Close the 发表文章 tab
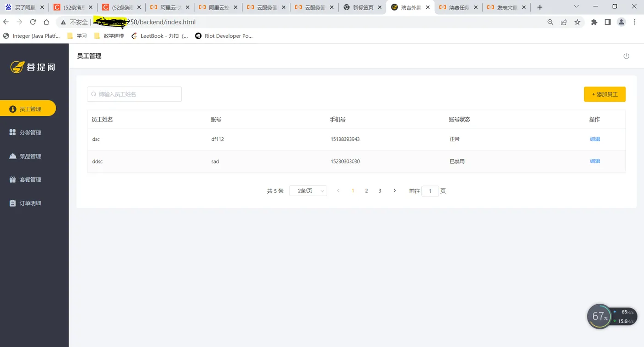The height and width of the screenshot is (347, 644). (x=523, y=7)
